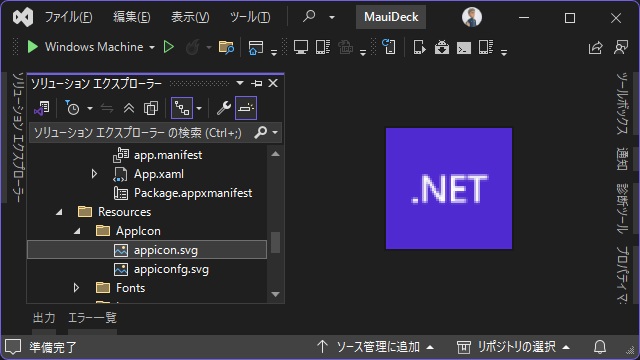640x360 pixels.
Task: Open properties with the wrench icon
Action: pos(224,108)
